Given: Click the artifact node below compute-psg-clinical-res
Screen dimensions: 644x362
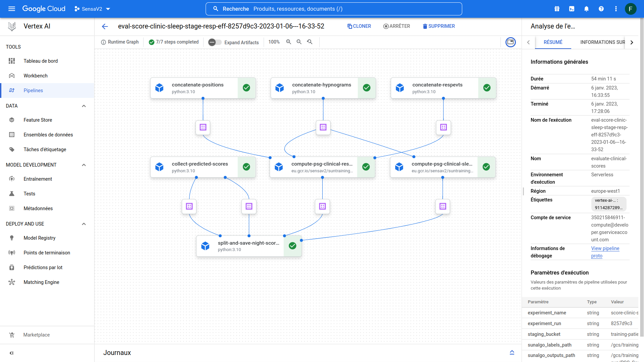Looking at the screenshot, I should tap(322, 206).
